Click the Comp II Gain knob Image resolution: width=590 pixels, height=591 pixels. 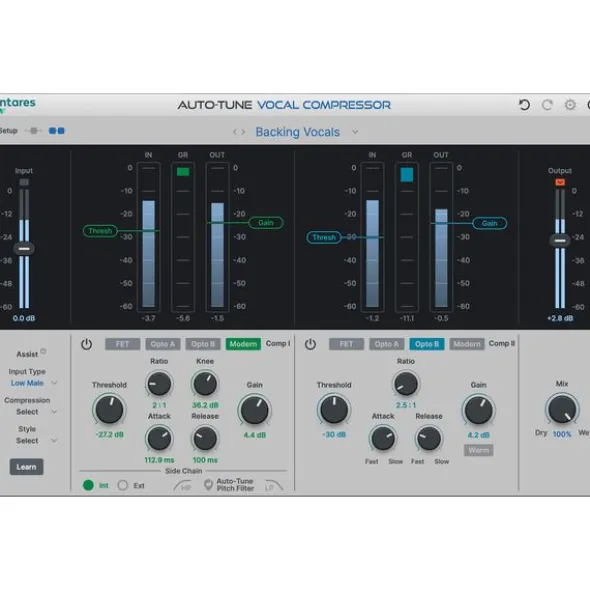(x=478, y=410)
